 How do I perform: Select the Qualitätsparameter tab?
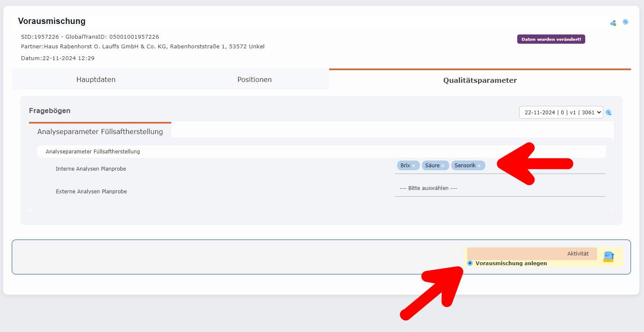pos(480,80)
